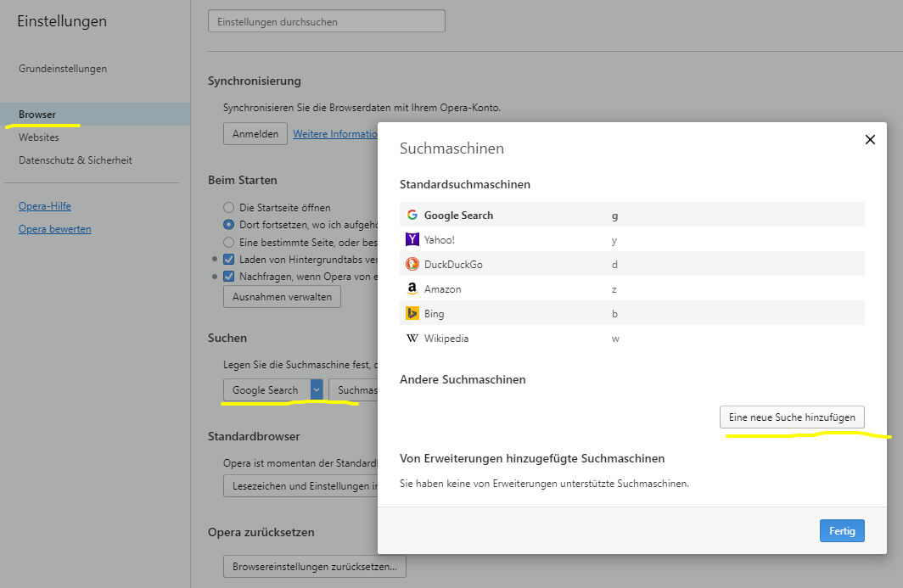
Task: Click 'Browsereinstellungen zurücksetzen'
Action: [314, 566]
